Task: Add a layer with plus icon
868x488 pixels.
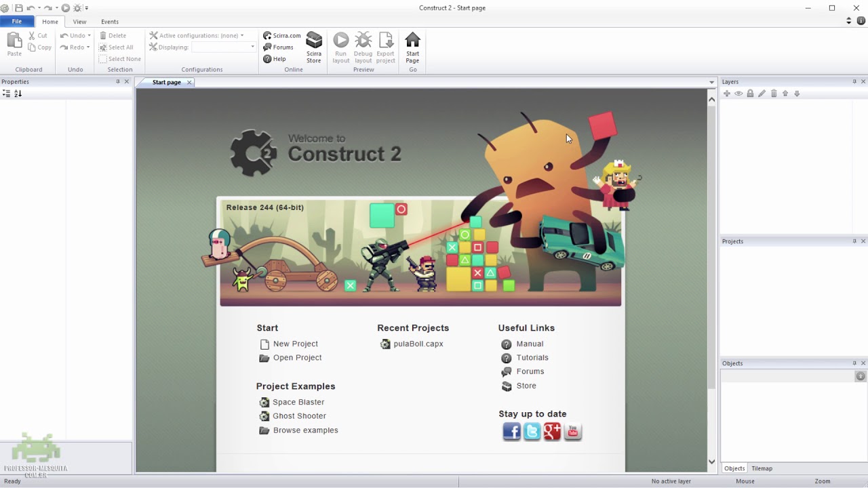Action: pyautogui.click(x=727, y=94)
